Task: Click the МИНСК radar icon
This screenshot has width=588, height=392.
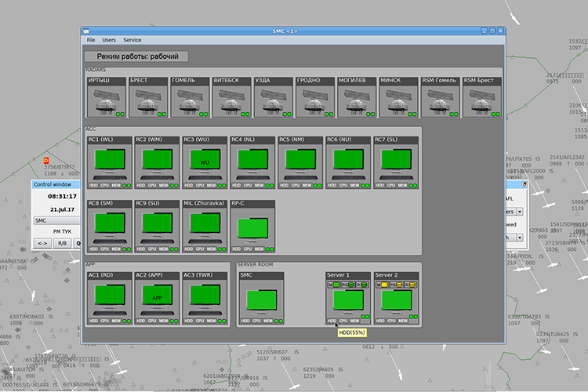Action: coord(398,102)
